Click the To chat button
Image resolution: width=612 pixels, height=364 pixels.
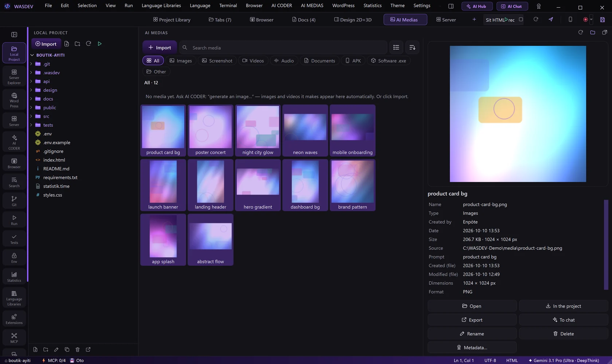[x=564, y=320]
